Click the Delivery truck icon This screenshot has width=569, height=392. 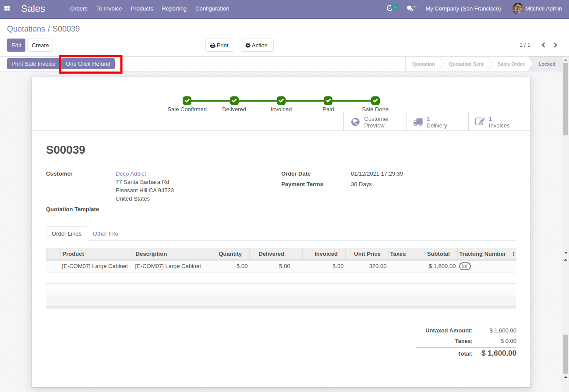pos(418,122)
